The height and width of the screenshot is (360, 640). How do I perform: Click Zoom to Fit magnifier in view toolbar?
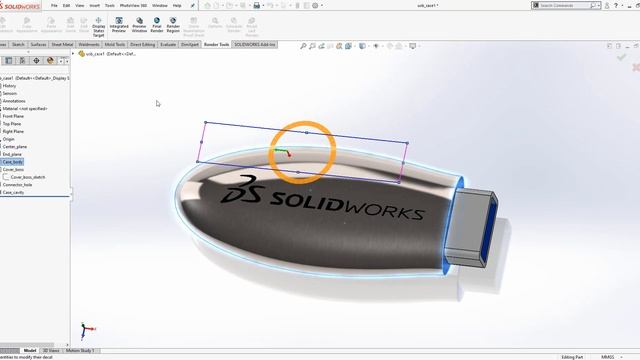click(303, 46)
